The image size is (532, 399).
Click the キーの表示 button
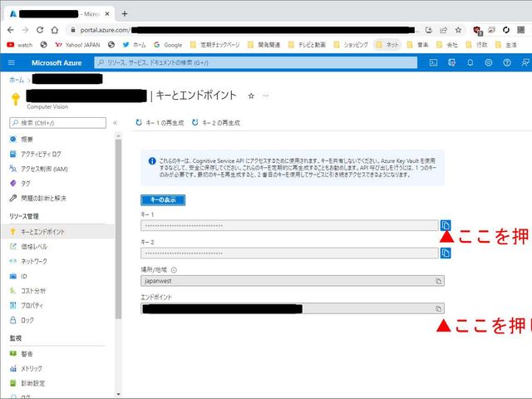click(163, 199)
